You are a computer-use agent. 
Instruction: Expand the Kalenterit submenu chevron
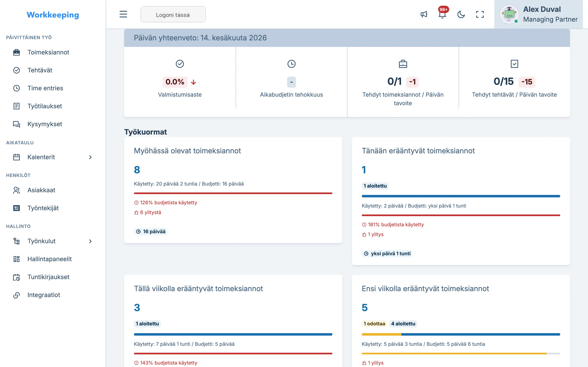click(x=90, y=157)
